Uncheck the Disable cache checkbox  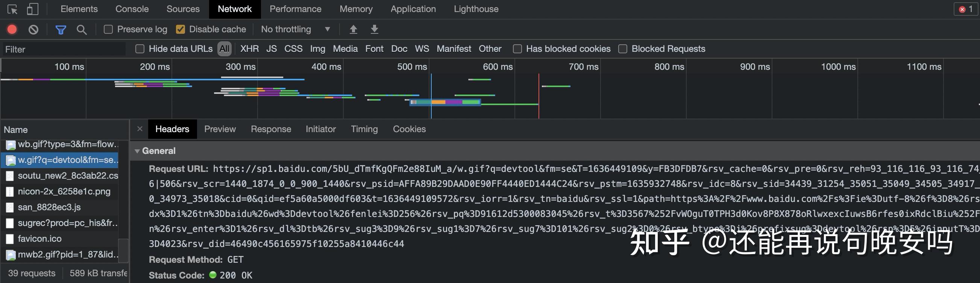point(181,29)
